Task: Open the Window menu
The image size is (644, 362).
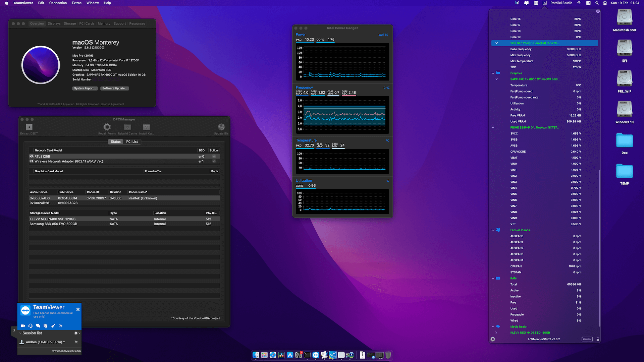Action: [x=93, y=3]
